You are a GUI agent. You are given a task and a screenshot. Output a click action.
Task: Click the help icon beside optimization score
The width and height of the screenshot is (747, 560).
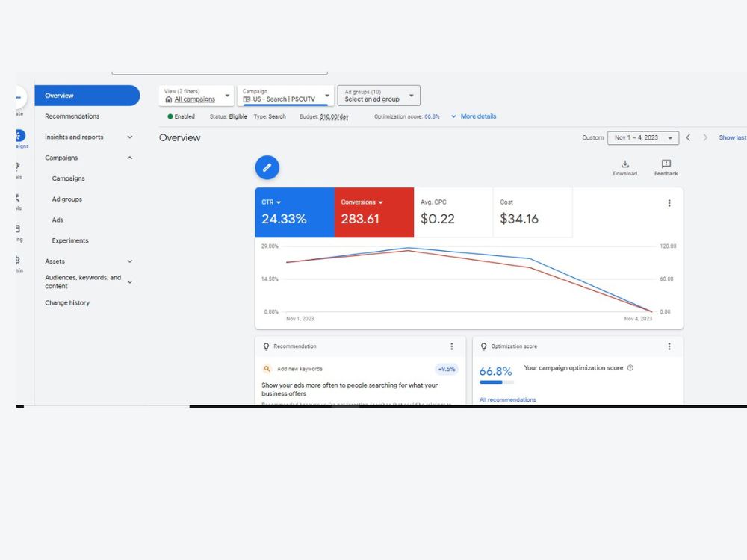point(630,367)
